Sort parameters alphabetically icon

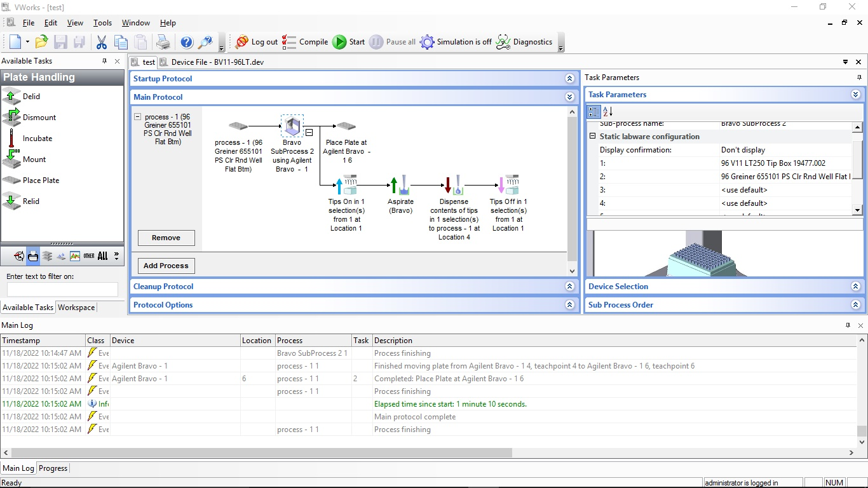click(x=607, y=112)
